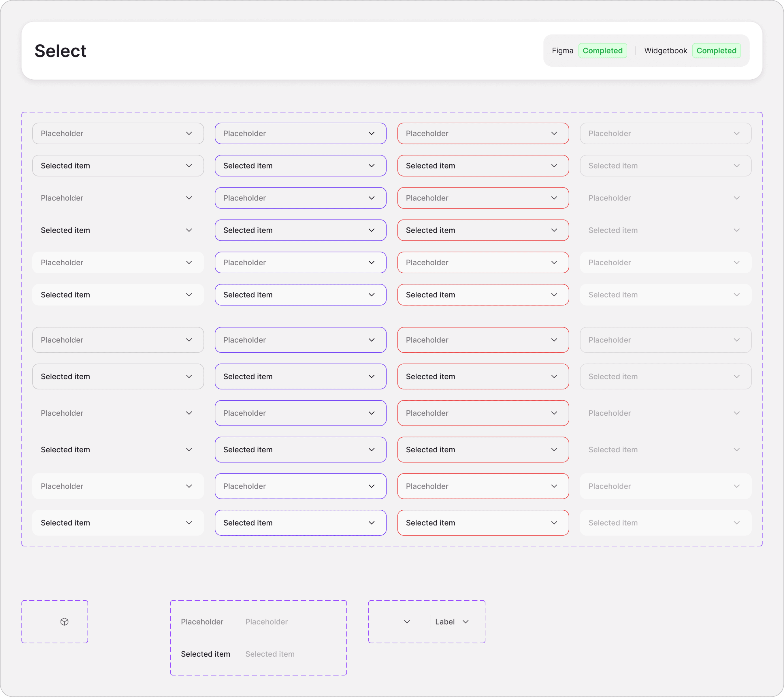The width and height of the screenshot is (784, 697).
Task: Click chevron in bottommost purple-bordered Selected item select
Action: [x=372, y=523]
